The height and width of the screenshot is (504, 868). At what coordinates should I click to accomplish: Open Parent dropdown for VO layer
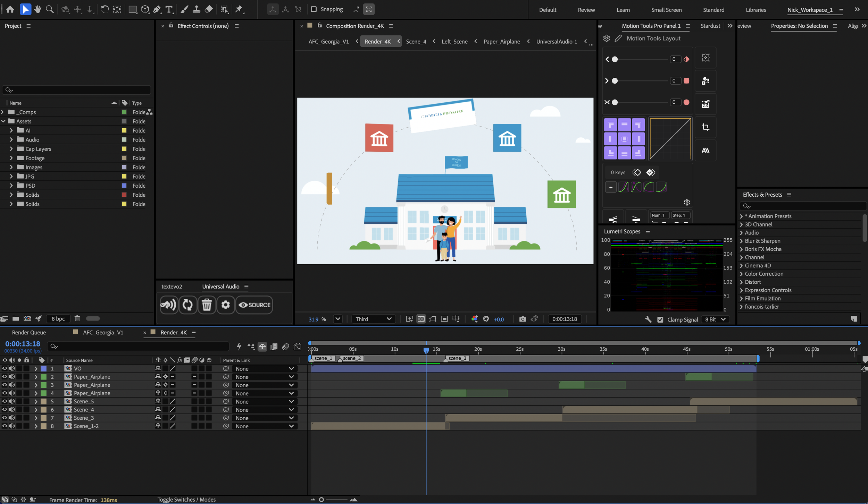tap(265, 368)
